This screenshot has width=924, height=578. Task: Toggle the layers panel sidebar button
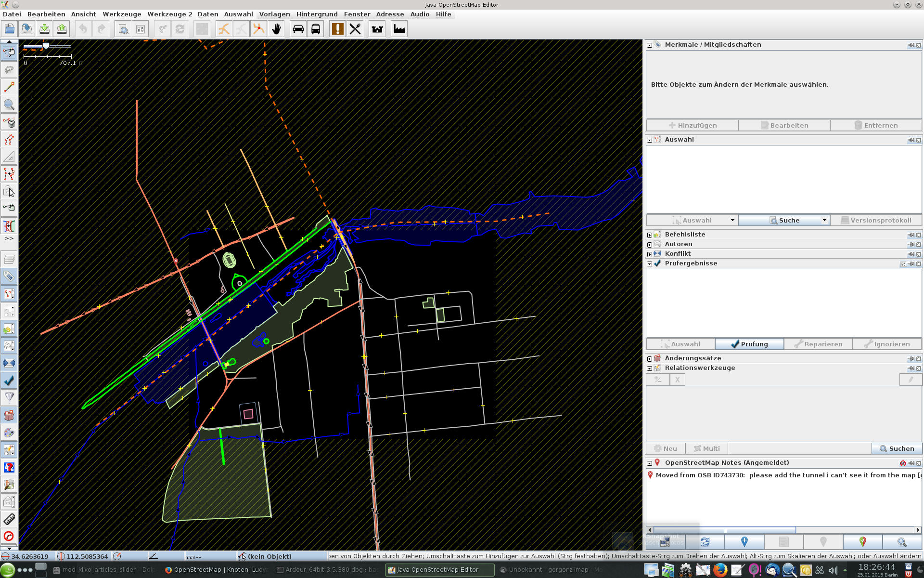coord(9,259)
